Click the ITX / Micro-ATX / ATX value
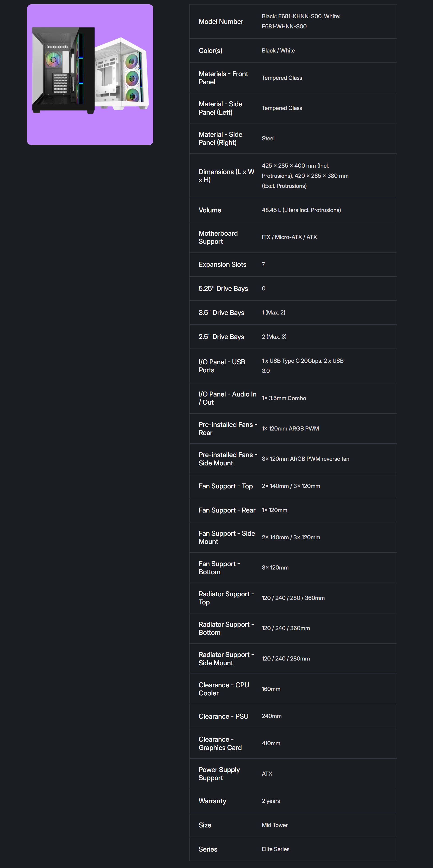433x868 pixels. [x=289, y=237]
